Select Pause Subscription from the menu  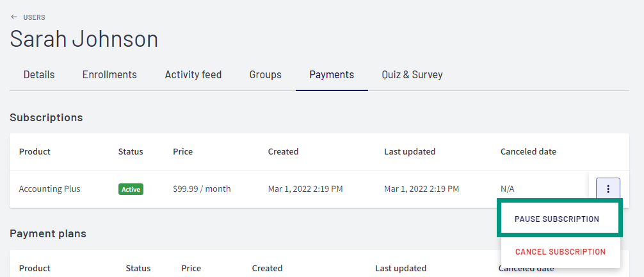[556, 219]
